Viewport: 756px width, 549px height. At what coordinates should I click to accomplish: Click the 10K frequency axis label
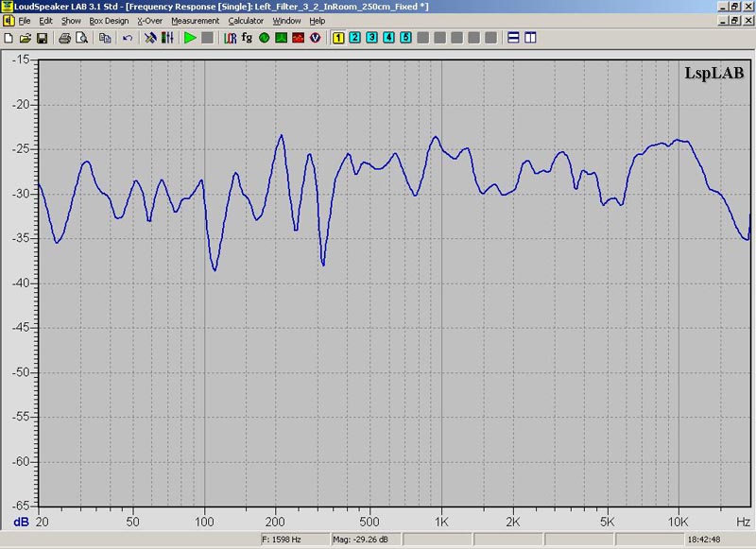click(678, 522)
